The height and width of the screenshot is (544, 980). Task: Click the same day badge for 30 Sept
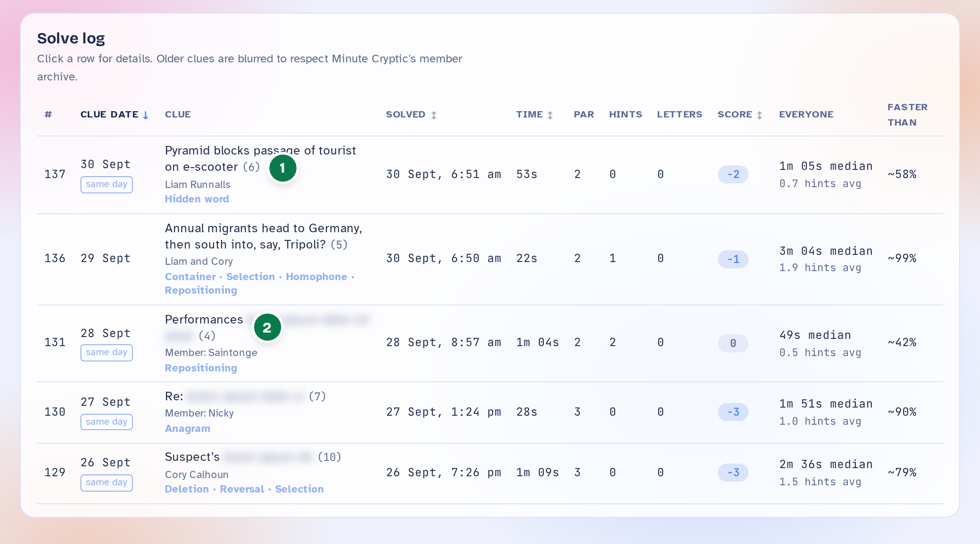coord(107,184)
